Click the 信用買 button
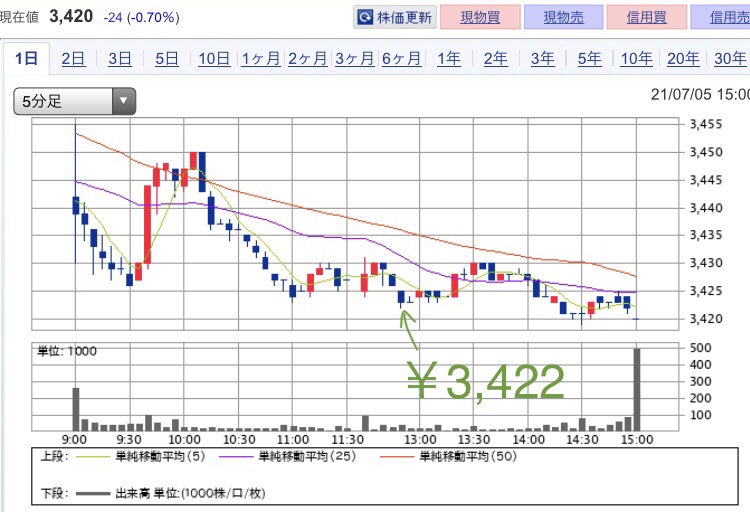The width and height of the screenshot is (750, 512). coord(647,18)
